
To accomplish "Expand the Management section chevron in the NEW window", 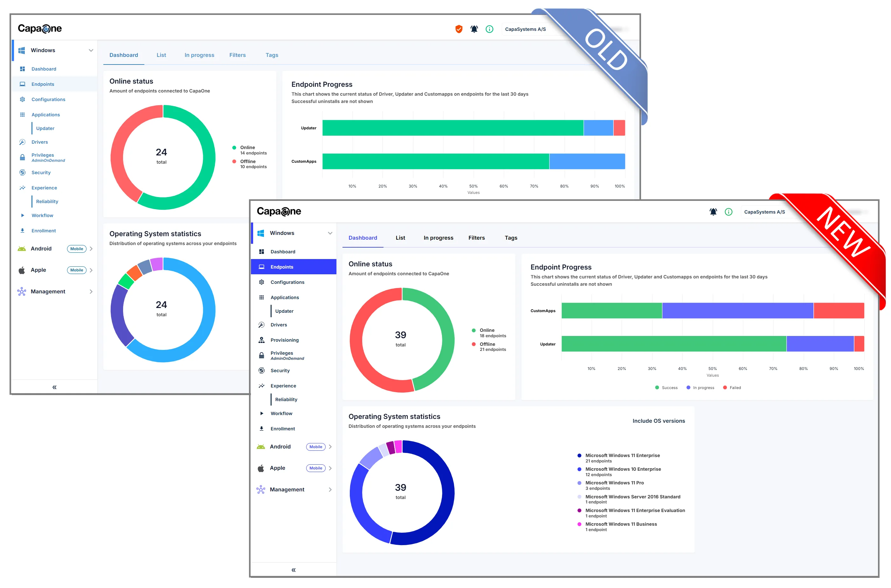I will coord(330,489).
